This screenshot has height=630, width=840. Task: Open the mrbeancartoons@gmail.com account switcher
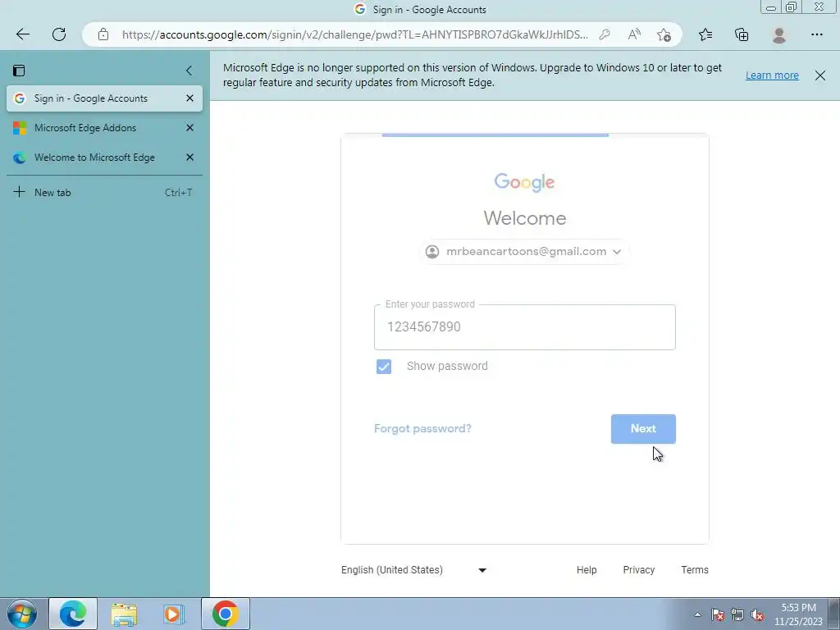524,252
